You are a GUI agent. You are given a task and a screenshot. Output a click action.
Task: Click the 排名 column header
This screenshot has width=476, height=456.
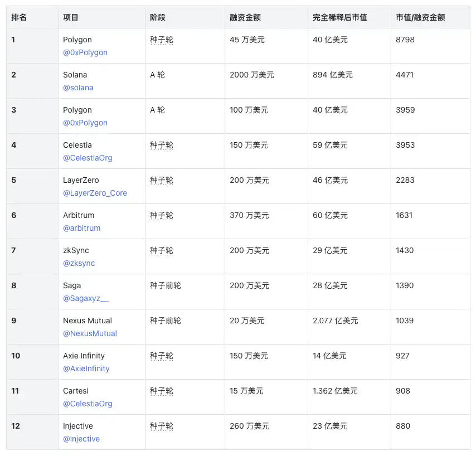[19, 17]
